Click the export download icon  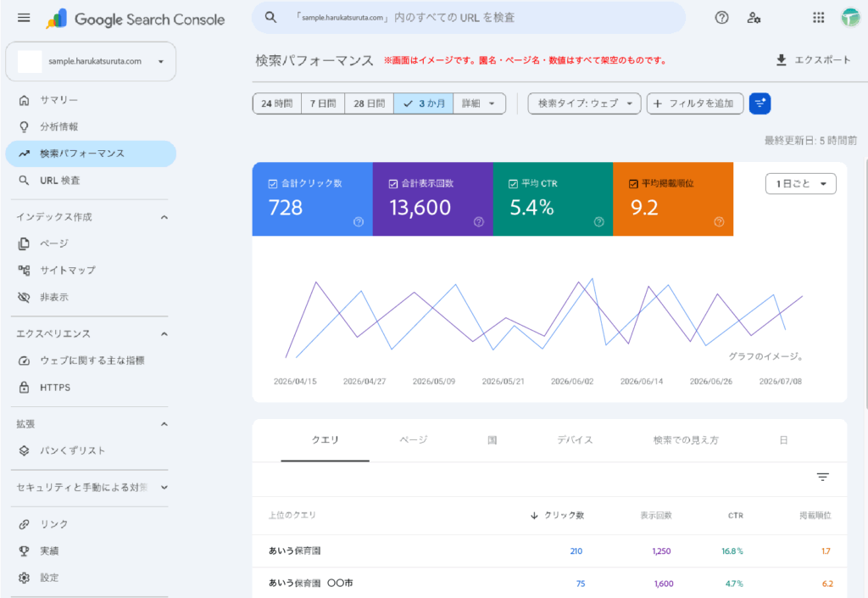781,59
